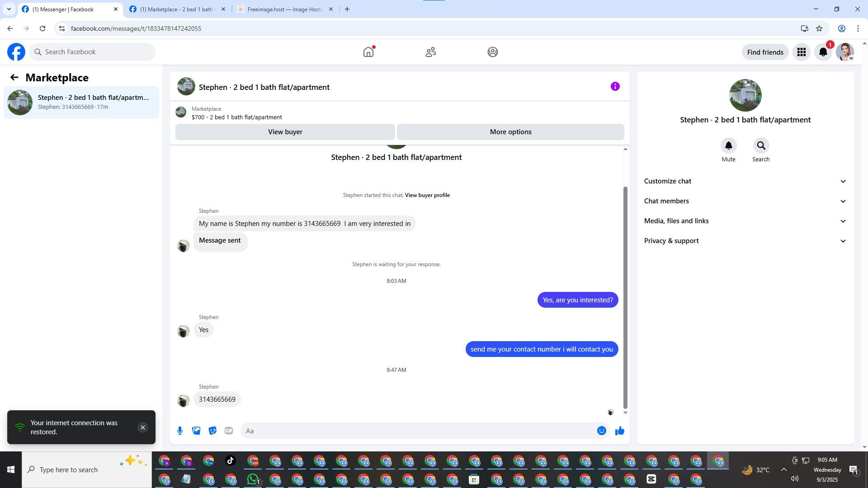Open the notifications bell icon

(823, 52)
